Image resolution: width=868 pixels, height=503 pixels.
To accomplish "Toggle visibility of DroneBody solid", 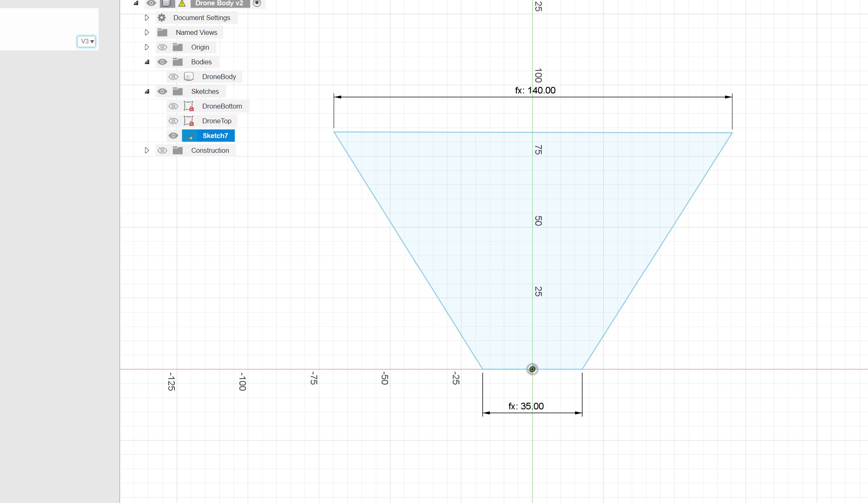I will 174,77.
